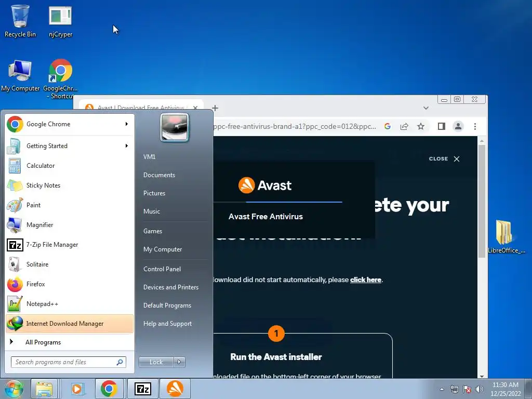Select Recycle Bin desktop icon
The image size is (532, 399).
[20, 21]
